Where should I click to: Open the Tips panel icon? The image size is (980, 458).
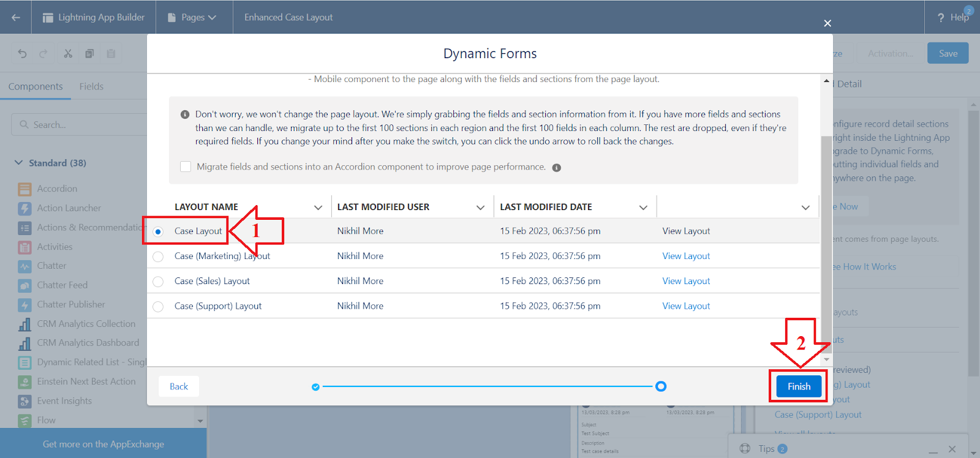(x=745, y=449)
